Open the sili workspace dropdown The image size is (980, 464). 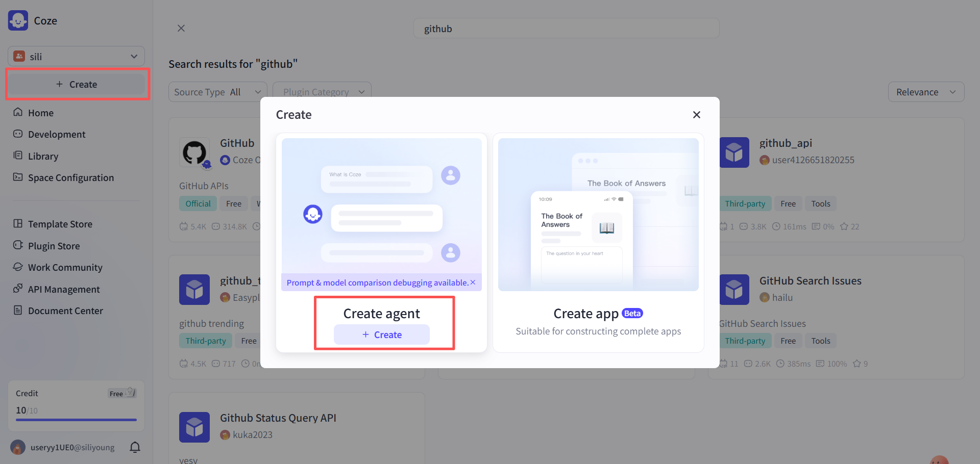pos(76,57)
